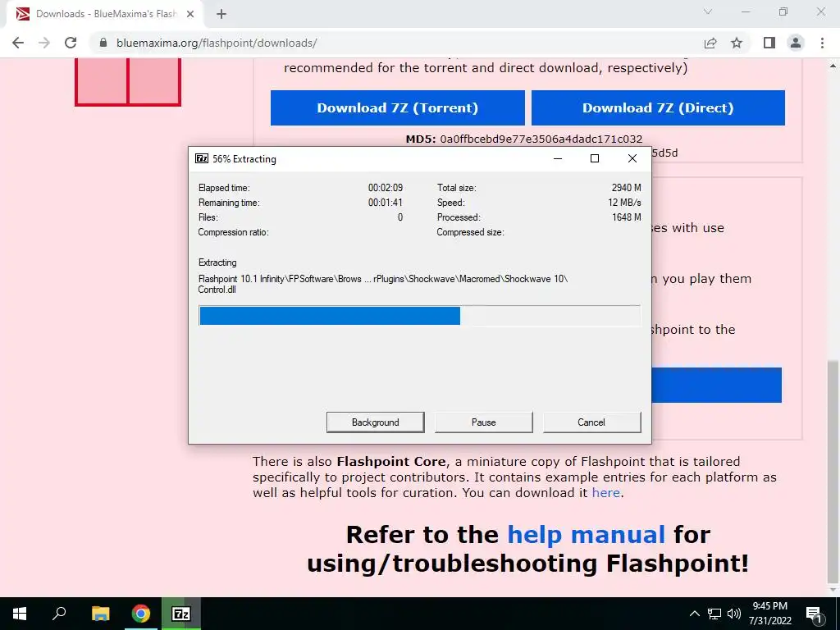The height and width of the screenshot is (630, 840).
Task: Open network status tray icon
Action: click(714, 614)
